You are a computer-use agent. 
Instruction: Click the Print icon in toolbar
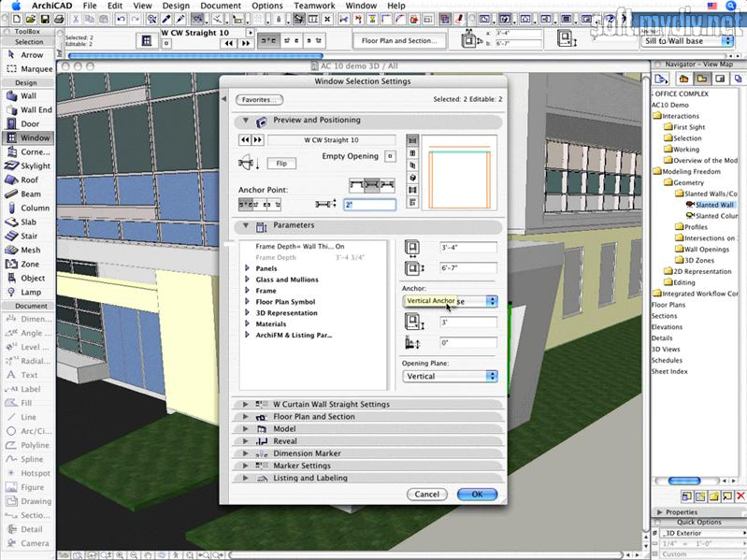pos(59,19)
